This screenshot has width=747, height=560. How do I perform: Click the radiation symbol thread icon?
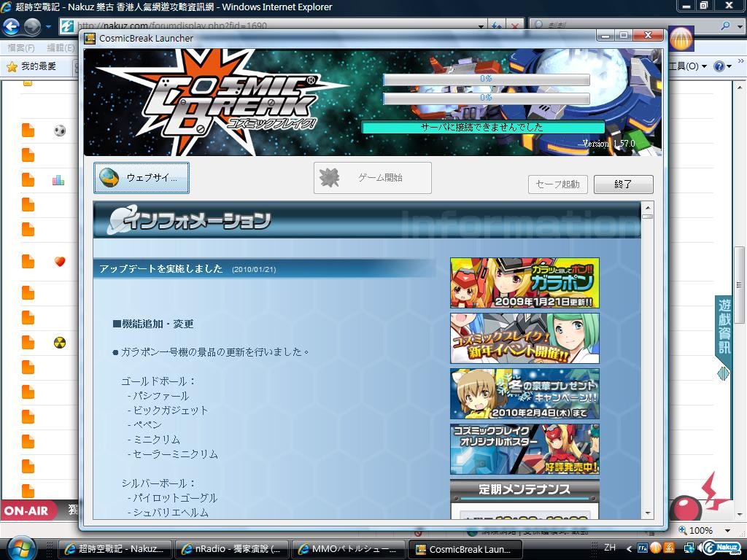60,343
